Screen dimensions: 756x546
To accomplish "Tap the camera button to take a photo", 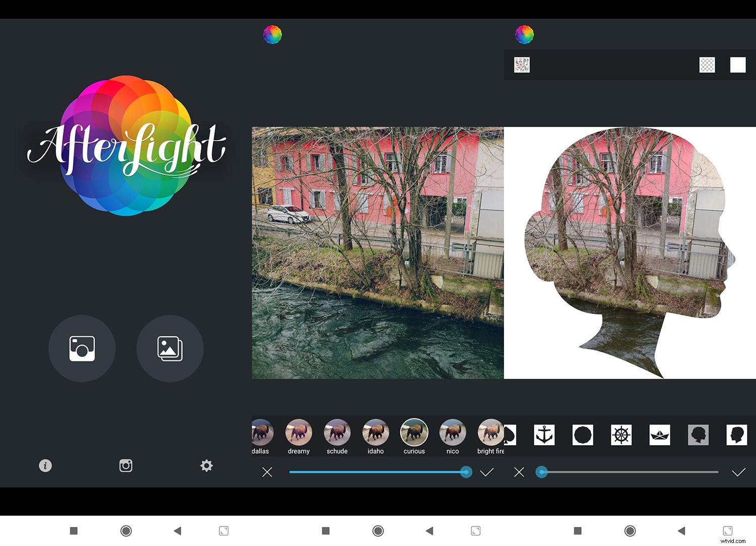I will coord(82,348).
